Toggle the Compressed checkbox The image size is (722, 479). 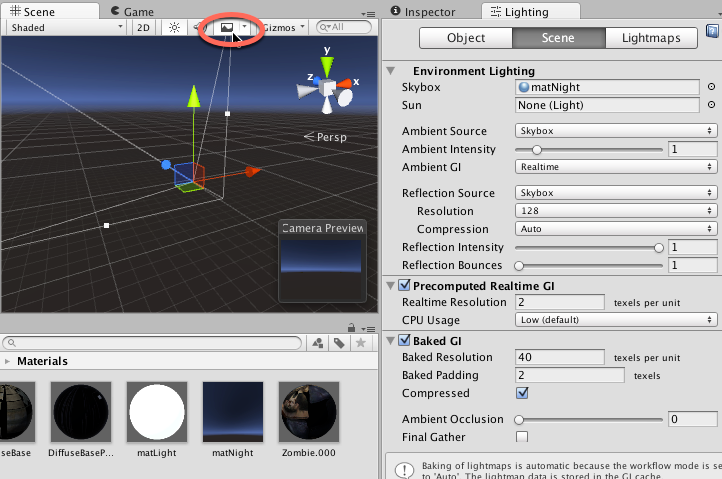pos(522,393)
